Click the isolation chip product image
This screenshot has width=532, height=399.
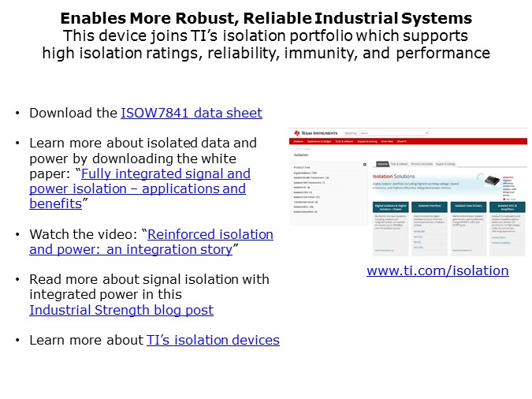coord(493,181)
